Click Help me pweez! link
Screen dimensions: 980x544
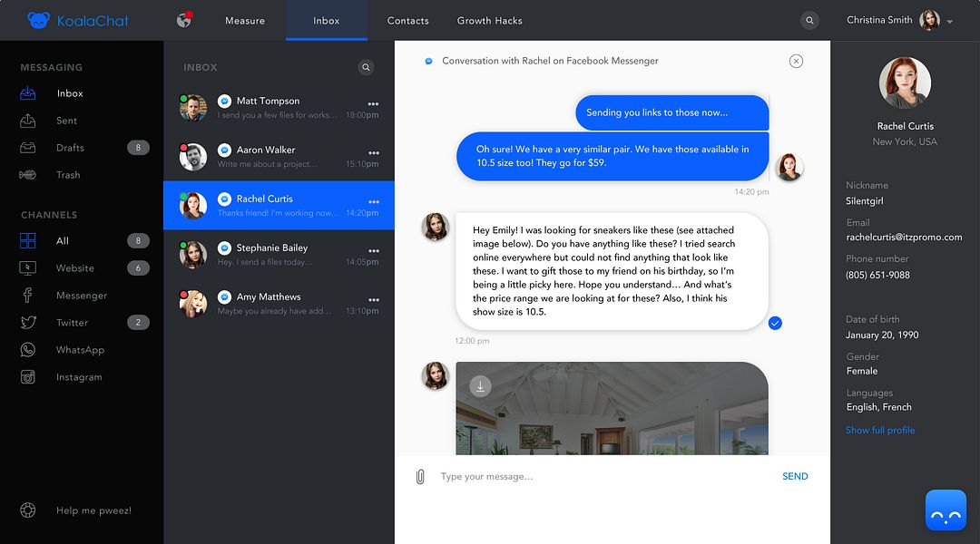93,510
